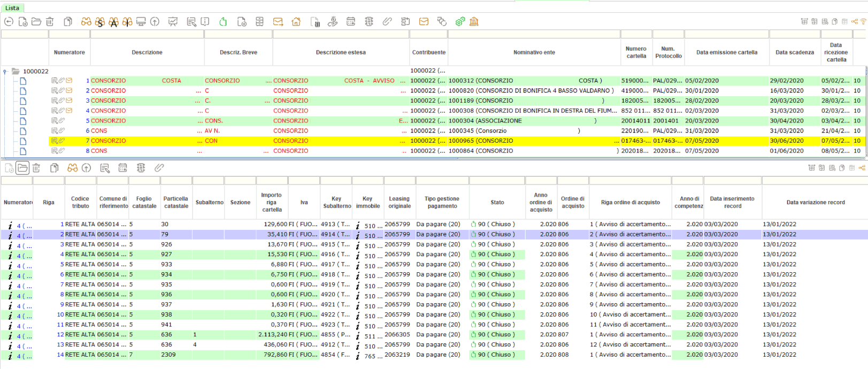Click the importo value 2.113,240
Viewport: 868px width, 369px height.
(273, 335)
